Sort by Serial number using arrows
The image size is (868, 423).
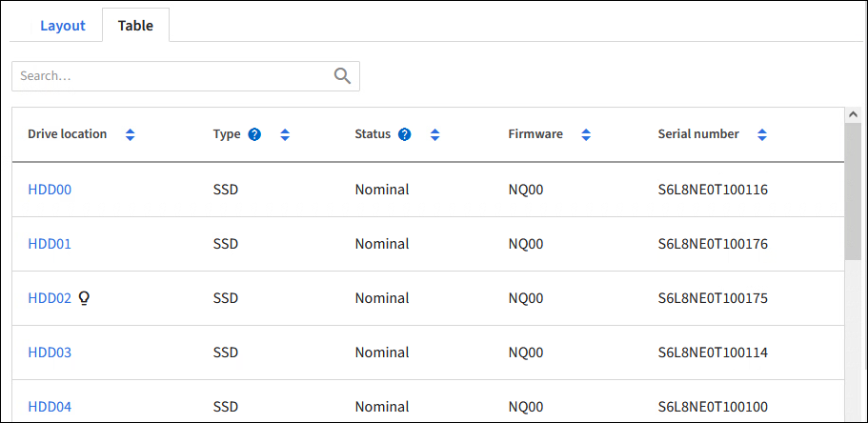click(762, 135)
